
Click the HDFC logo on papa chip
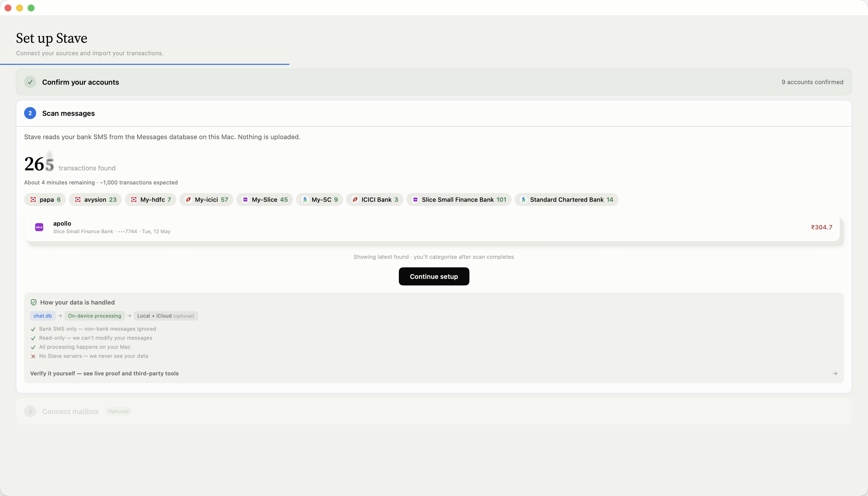33,200
